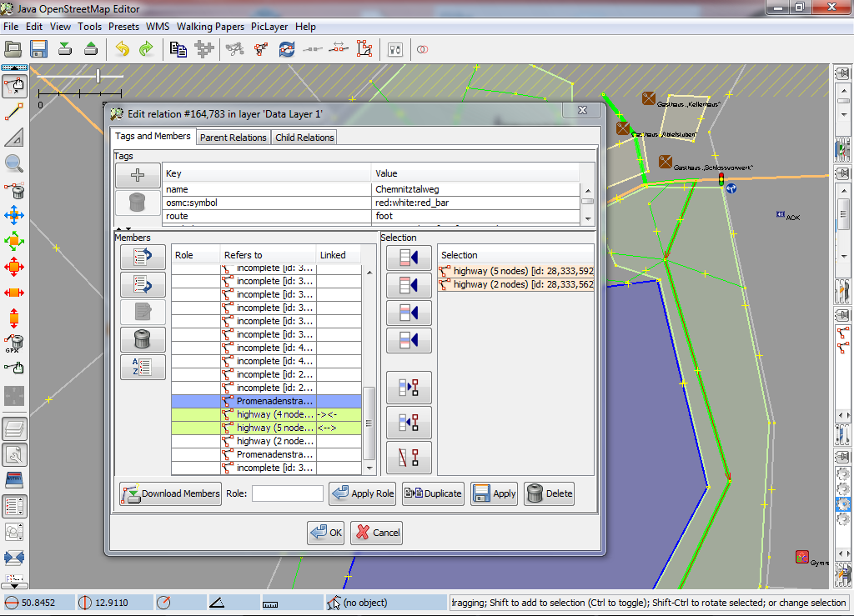Move selected members up in list
Screen dimensions: 854x616
(x=143, y=257)
